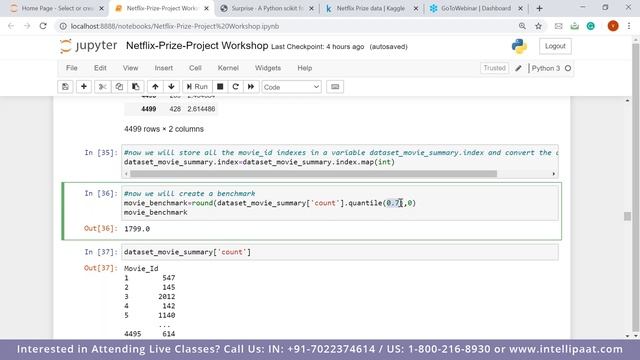This screenshot has height=360, width=640.
Task: Click the Jupyter logo
Action: 88,46
